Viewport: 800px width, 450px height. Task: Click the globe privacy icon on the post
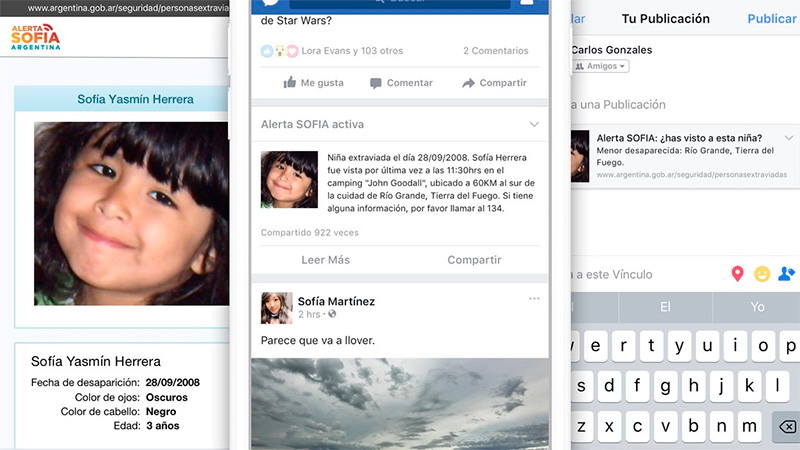pos(332,314)
